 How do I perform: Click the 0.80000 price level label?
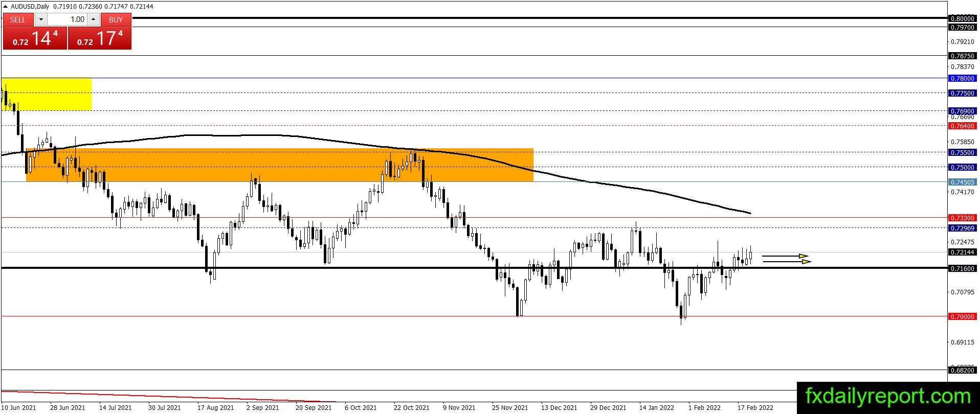tap(962, 18)
